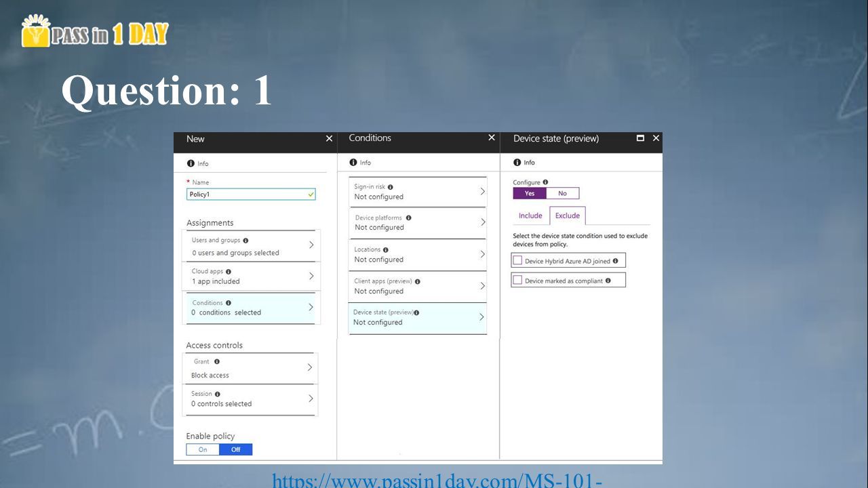This screenshot has width=868, height=488.
Task: Click info icon next to Session
Action: pyautogui.click(x=218, y=394)
